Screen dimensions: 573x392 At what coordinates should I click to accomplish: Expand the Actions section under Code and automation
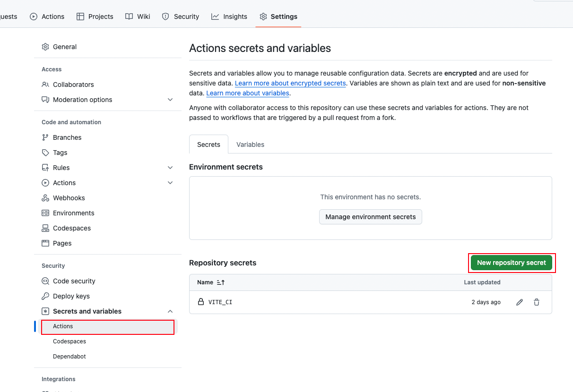point(170,183)
